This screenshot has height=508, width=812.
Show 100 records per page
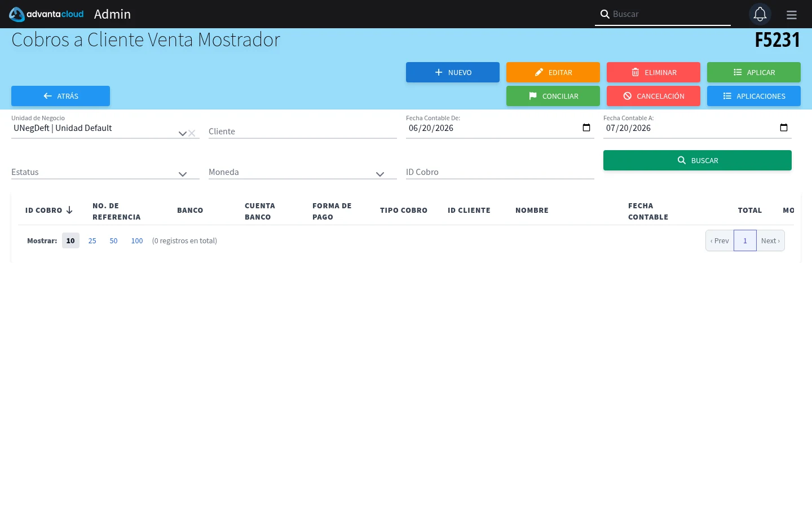coord(137,240)
